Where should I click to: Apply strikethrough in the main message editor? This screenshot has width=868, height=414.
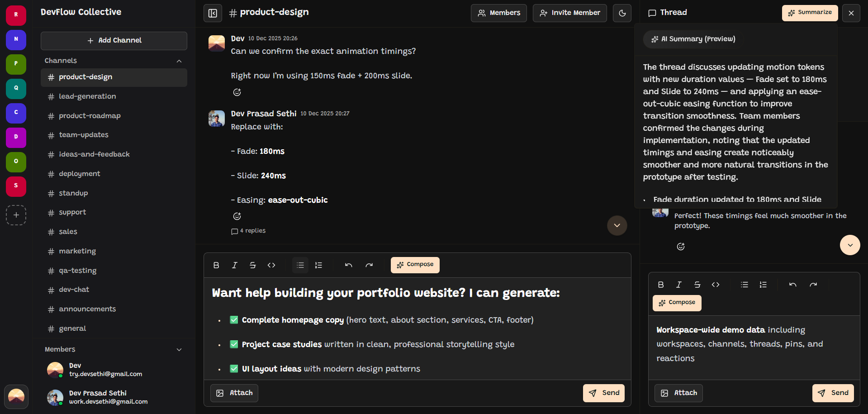[x=253, y=265]
